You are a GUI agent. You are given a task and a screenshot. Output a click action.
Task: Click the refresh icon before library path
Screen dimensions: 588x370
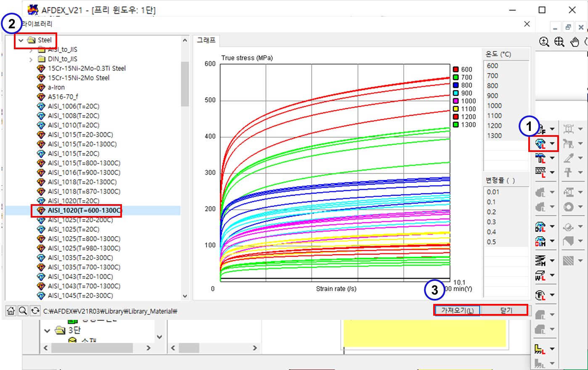(35, 311)
